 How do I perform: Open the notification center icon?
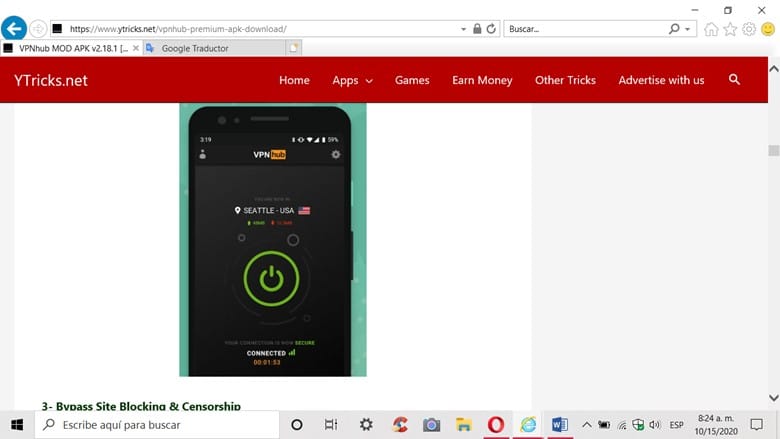pos(757,425)
